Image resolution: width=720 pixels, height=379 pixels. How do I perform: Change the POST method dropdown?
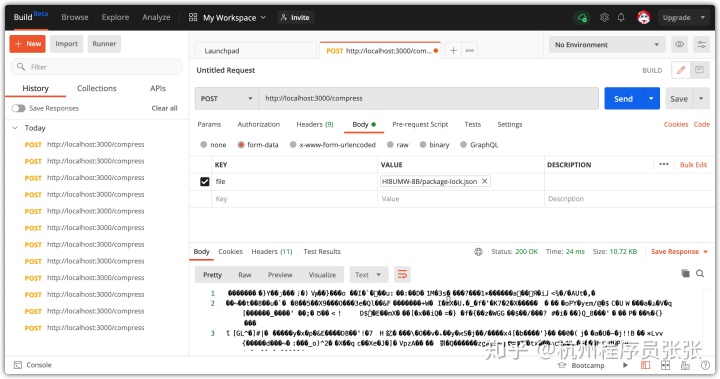click(x=227, y=98)
